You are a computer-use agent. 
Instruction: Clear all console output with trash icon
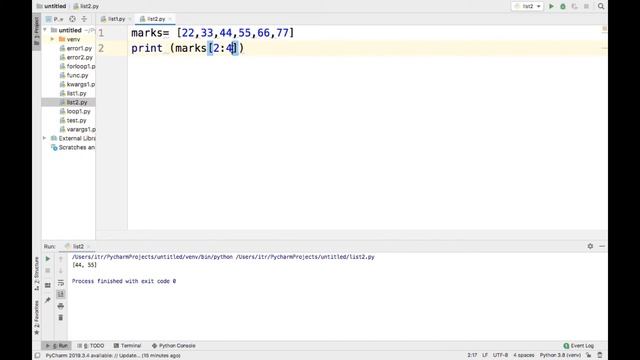pyautogui.click(x=61, y=318)
